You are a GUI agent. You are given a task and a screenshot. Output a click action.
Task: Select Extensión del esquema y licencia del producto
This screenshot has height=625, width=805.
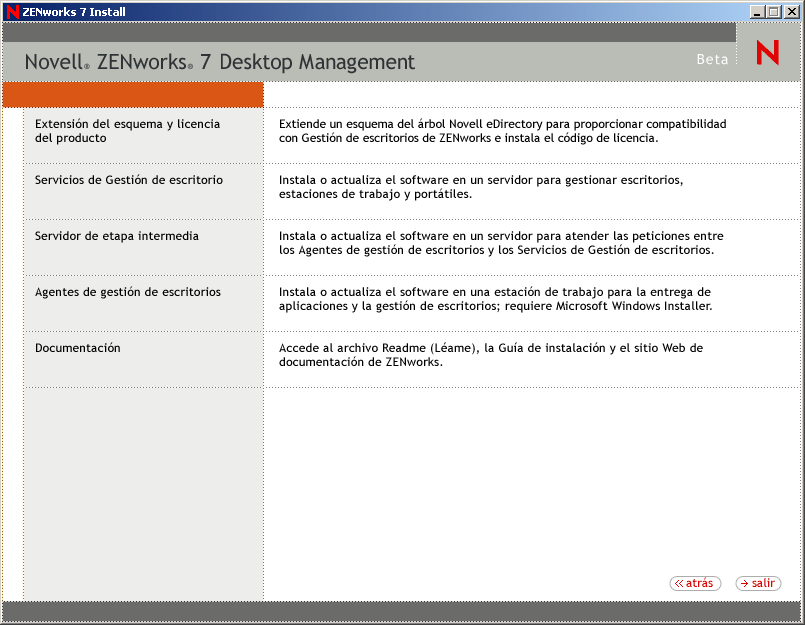pos(127,131)
